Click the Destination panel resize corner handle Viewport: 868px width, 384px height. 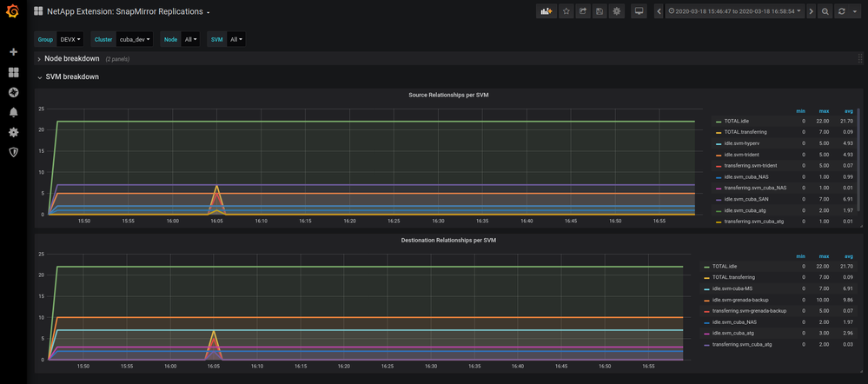pos(860,371)
